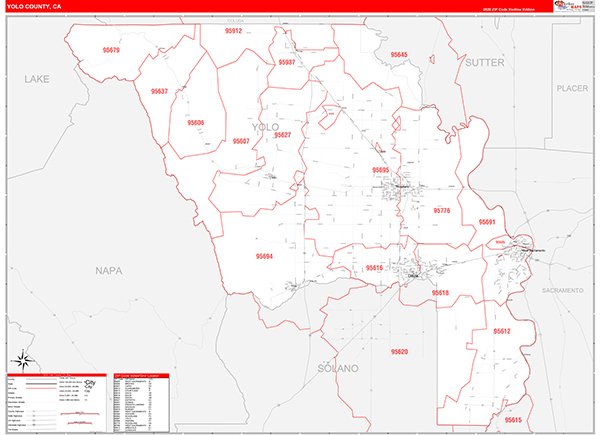Viewport: 600px width, 435px height.
Task: Select ZIP code label 95607
Action: pyautogui.click(x=241, y=141)
